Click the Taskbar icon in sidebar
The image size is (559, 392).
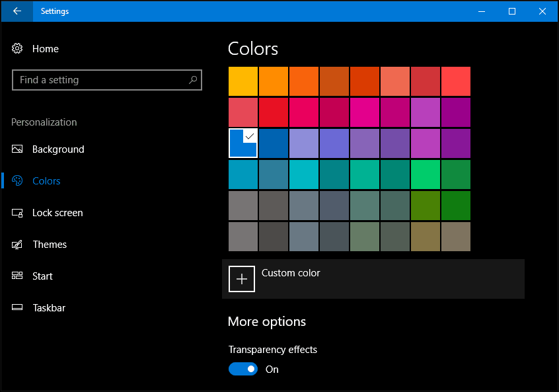pyautogui.click(x=17, y=307)
